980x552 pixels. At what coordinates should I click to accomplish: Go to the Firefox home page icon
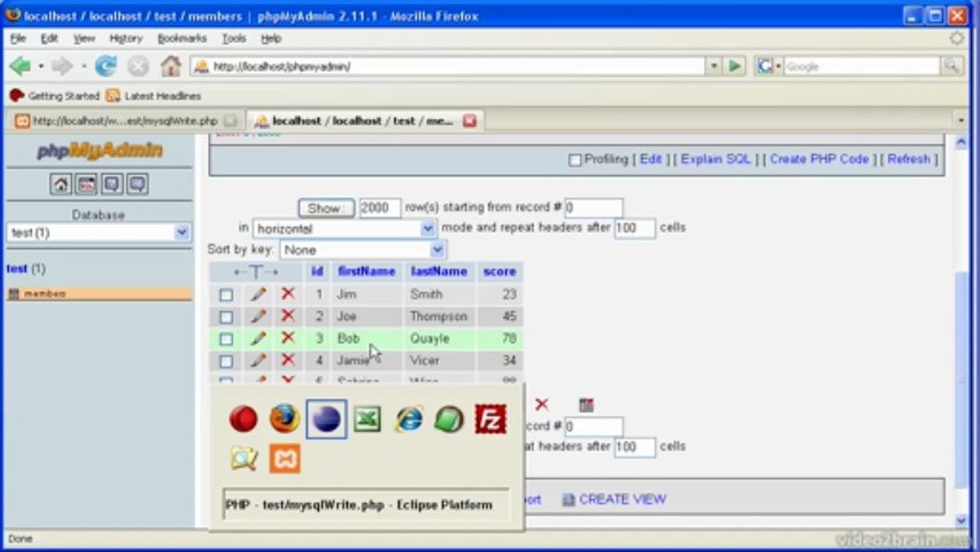pyautogui.click(x=170, y=67)
